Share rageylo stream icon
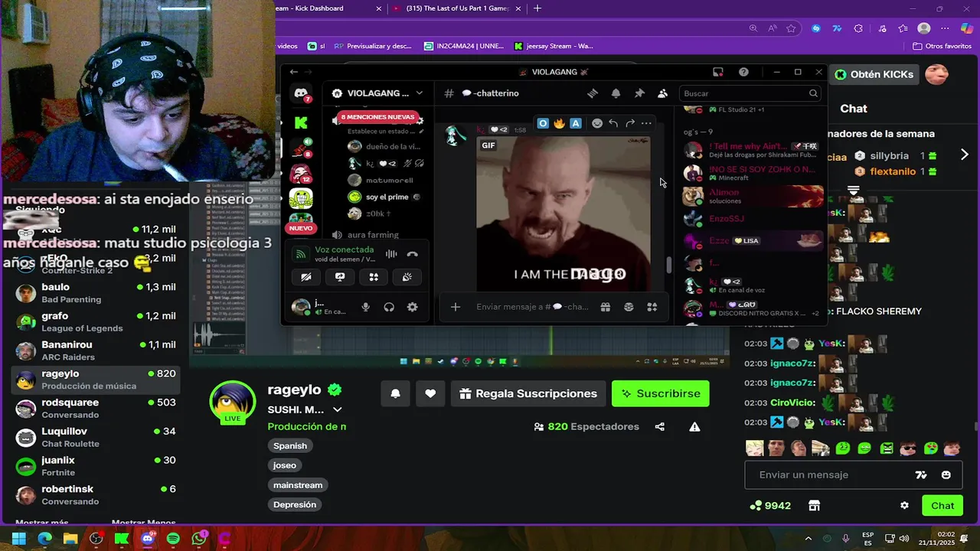 [x=660, y=426]
